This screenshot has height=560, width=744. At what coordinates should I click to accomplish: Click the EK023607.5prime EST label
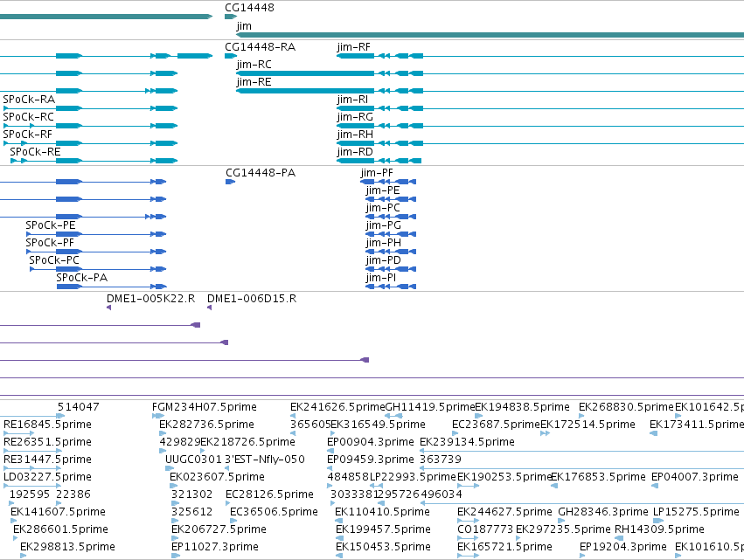point(218,478)
